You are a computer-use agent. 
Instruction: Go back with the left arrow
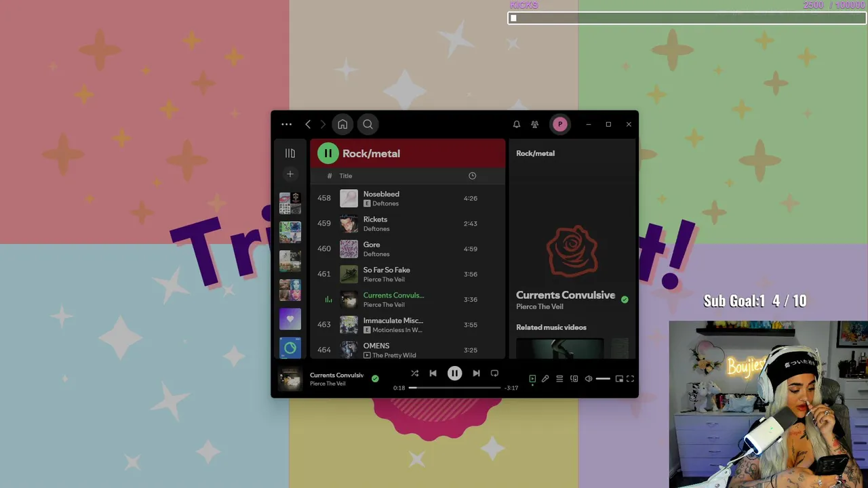click(308, 125)
